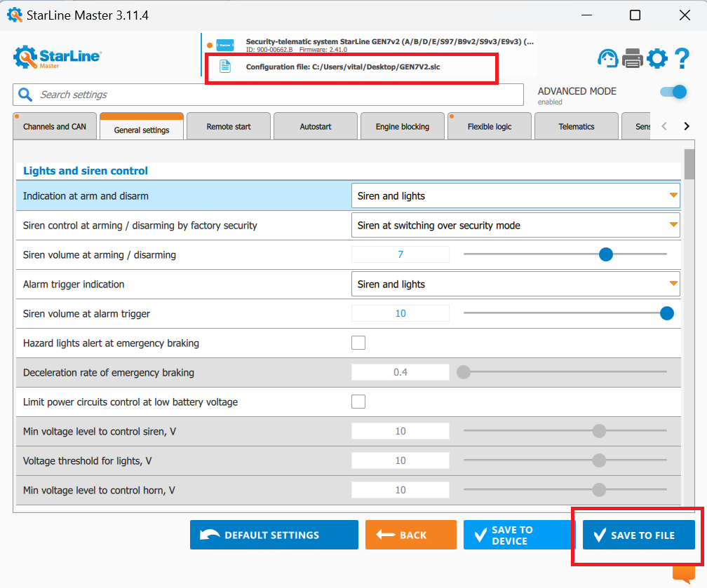Click Min voltage level to control horn slider
Viewport: 707px width, 588px height.
pyautogui.click(x=599, y=490)
